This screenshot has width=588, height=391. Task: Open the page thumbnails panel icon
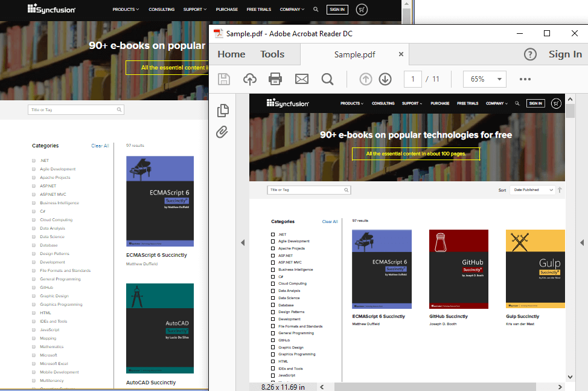click(223, 110)
